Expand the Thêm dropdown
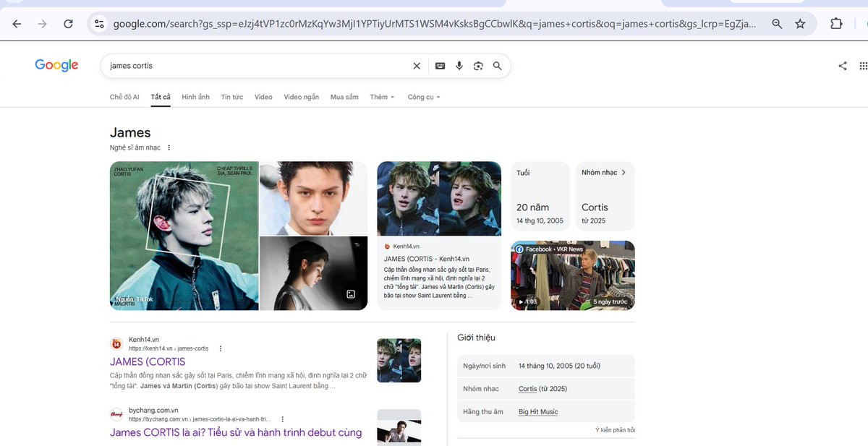The width and height of the screenshot is (868, 446). point(382,97)
